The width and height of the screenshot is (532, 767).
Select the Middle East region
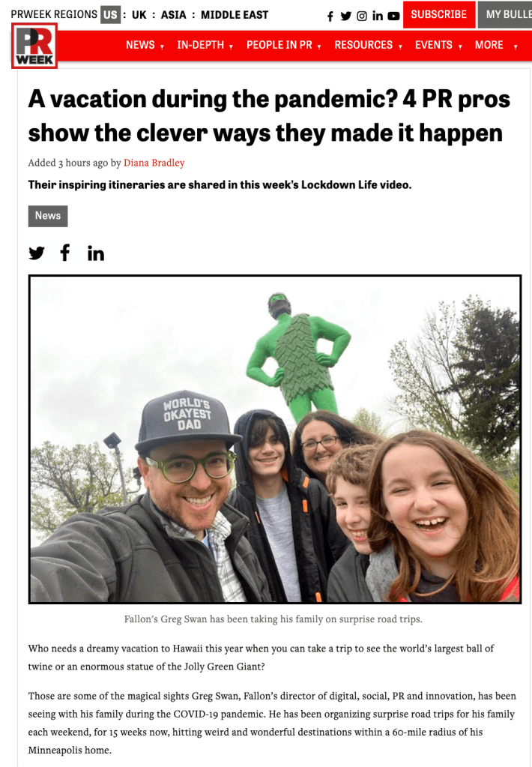pos(235,15)
